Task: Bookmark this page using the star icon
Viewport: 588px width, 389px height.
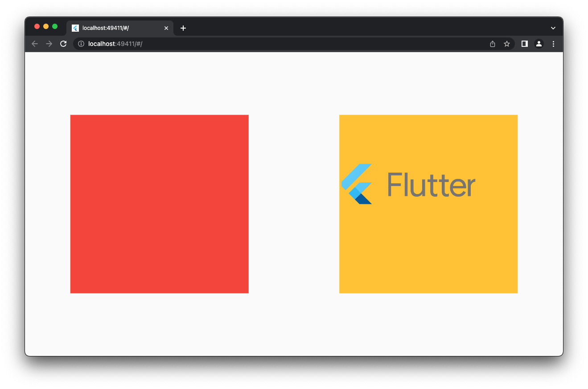Action: pyautogui.click(x=507, y=44)
